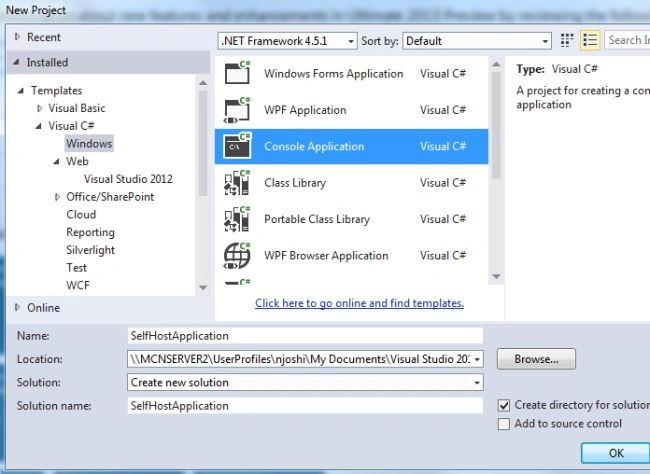Viewport: 650px width, 474px height.
Task: Click the category tree scroll down arrow
Action: click(x=203, y=287)
